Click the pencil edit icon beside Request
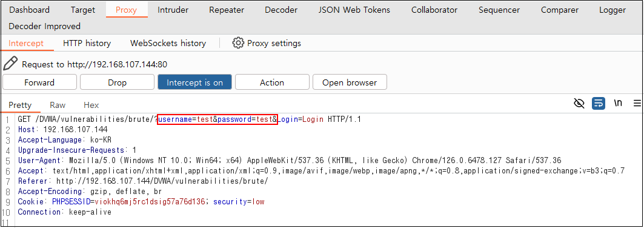The image size is (644, 228). point(10,64)
